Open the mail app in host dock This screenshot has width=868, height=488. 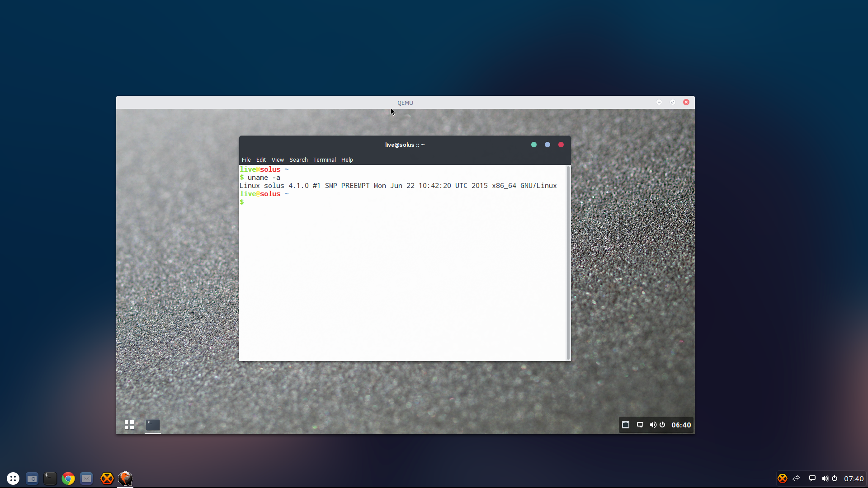86,478
